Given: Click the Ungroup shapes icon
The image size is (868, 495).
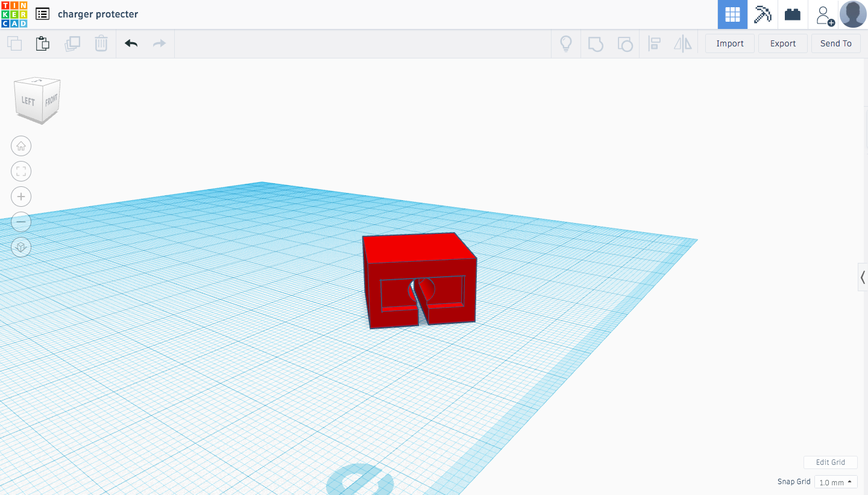Looking at the screenshot, I should tap(625, 43).
